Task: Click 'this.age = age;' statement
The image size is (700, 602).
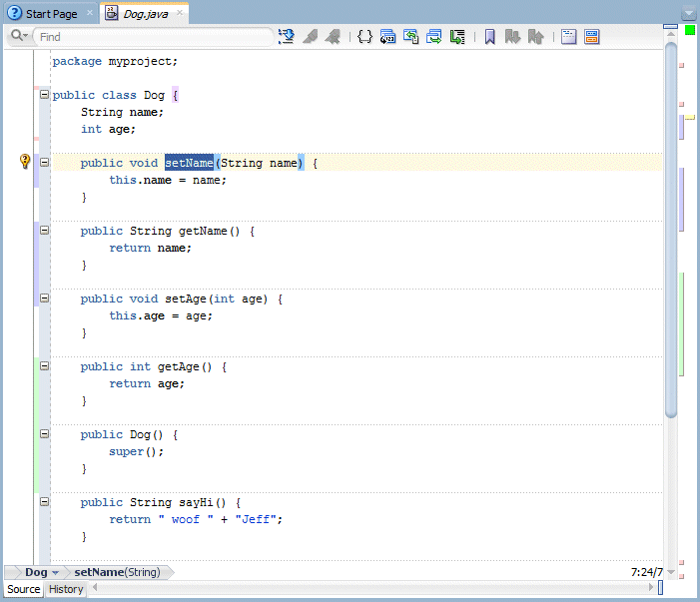Action: 161,315
